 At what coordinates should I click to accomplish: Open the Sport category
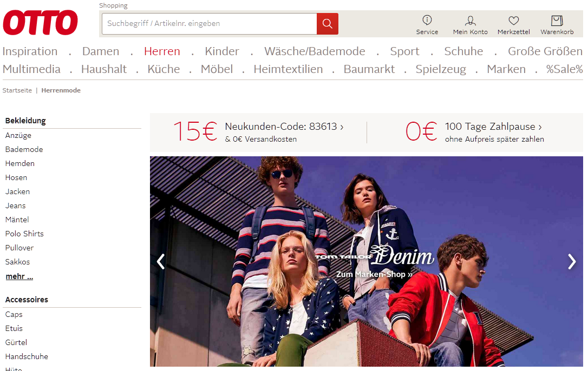click(404, 51)
